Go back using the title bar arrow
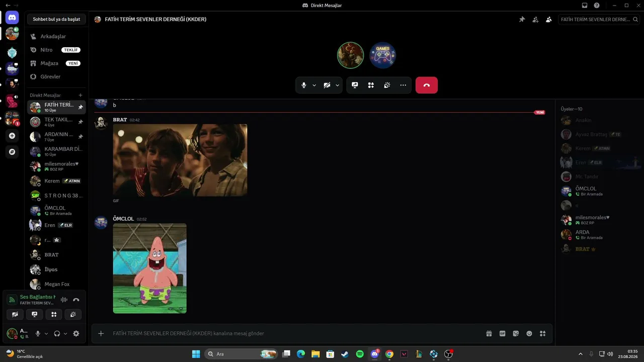644x362 pixels. point(8,5)
